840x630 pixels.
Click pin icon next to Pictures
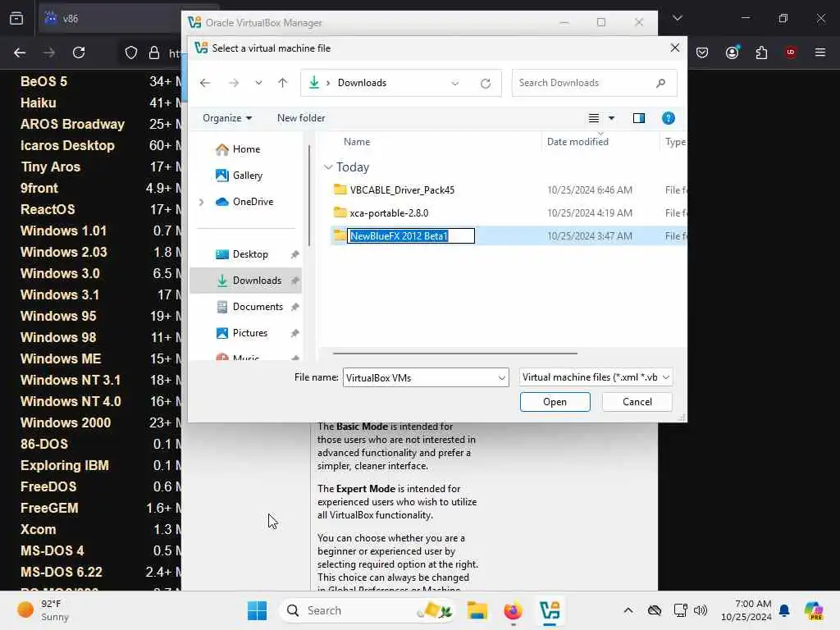pyautogui.click(x=294, y=333)
